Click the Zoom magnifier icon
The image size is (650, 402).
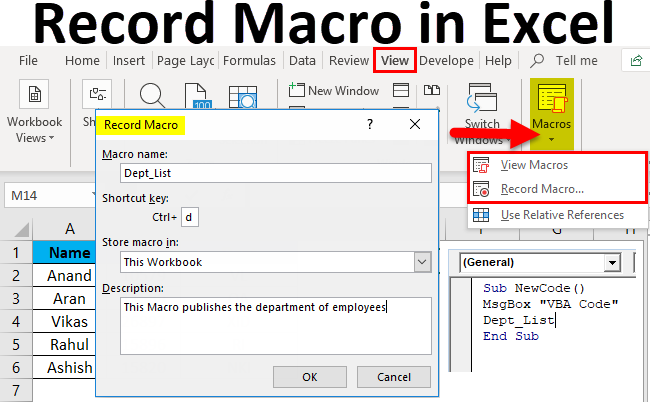pos(153,97)
